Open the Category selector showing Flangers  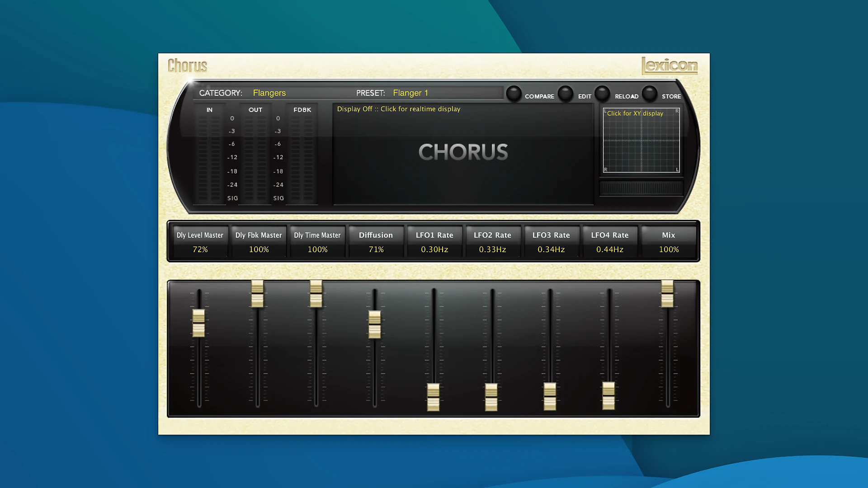click(x=269, y=93)
